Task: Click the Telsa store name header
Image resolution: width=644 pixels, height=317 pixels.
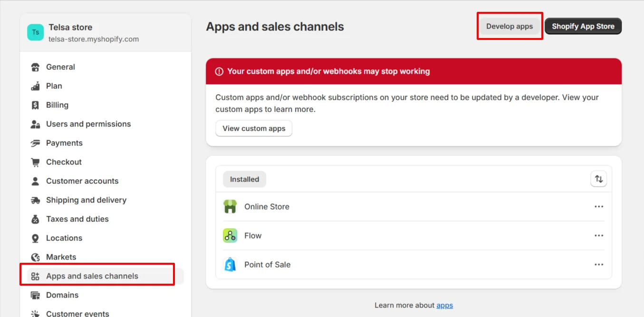Action: (x=70, y=28)
